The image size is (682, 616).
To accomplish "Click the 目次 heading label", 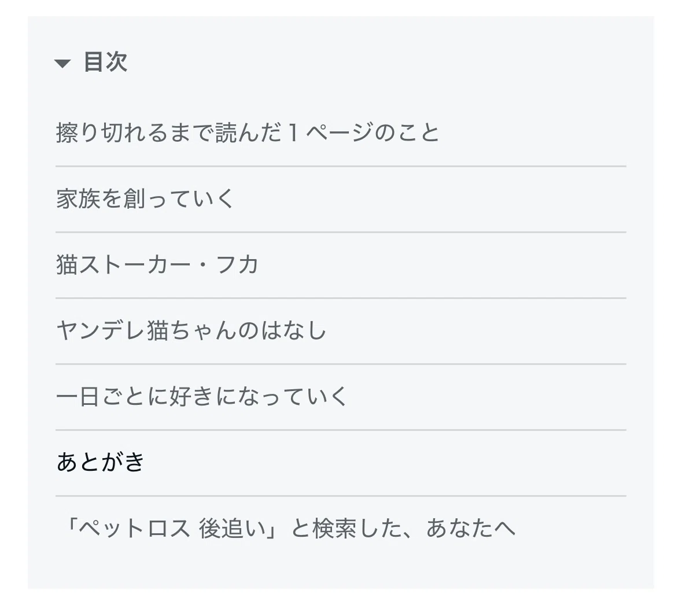I will coord(105,62).
